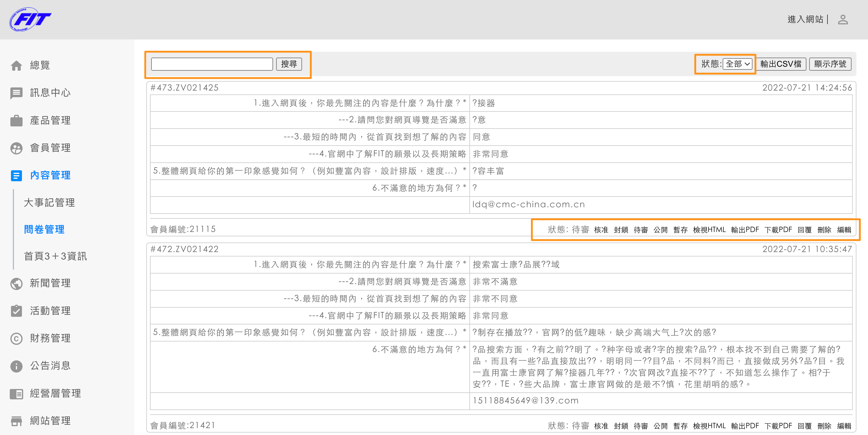
Task: Click the message icon beside 訊息中心
Action: [x=16, y=93]
